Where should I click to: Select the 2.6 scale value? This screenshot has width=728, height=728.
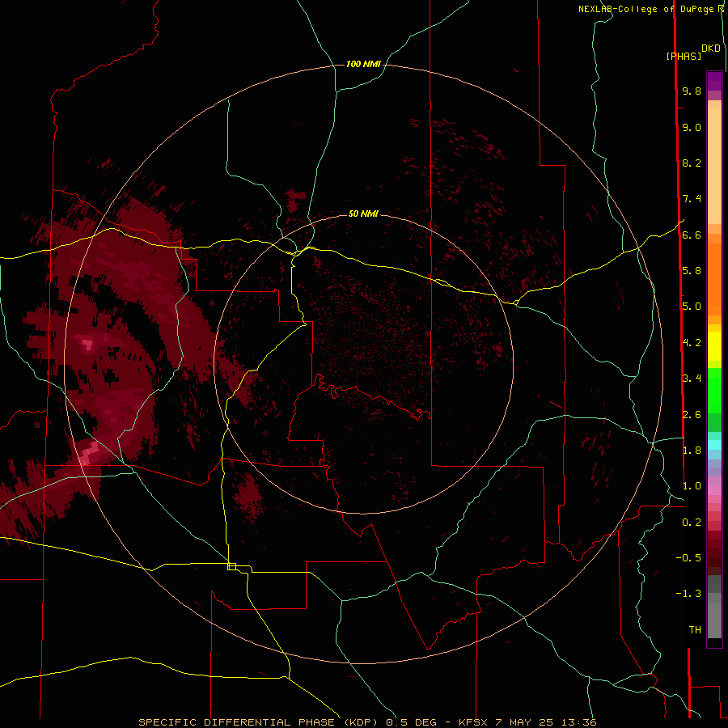(x=692, y=415)
